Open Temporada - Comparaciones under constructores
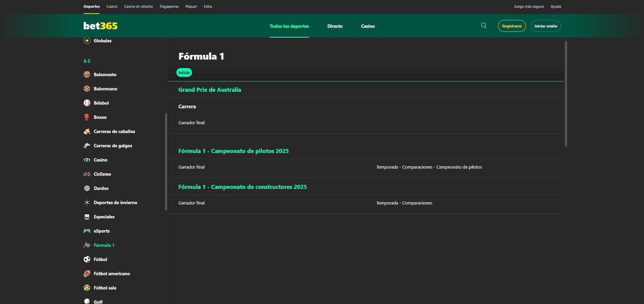Viewport: 644px width, 304px height. 404,203
